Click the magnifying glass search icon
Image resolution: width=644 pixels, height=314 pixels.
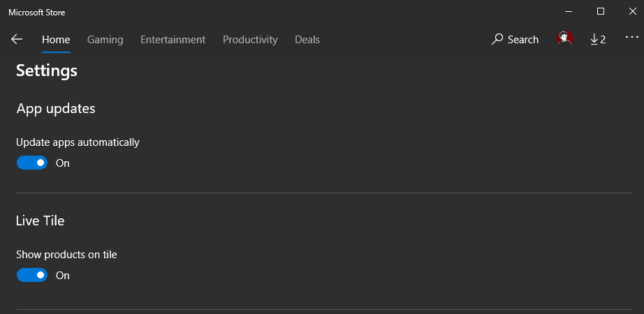pos(497,39)
